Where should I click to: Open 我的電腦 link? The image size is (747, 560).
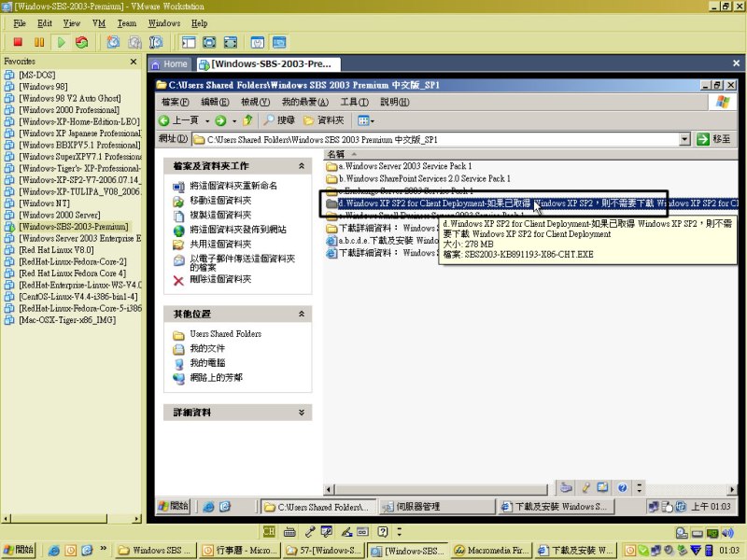click(207, 363)
